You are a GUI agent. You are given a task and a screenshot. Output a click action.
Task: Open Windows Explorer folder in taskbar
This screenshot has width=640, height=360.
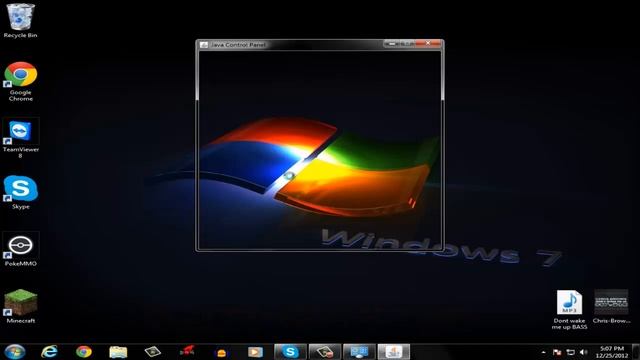click(118, 351)
